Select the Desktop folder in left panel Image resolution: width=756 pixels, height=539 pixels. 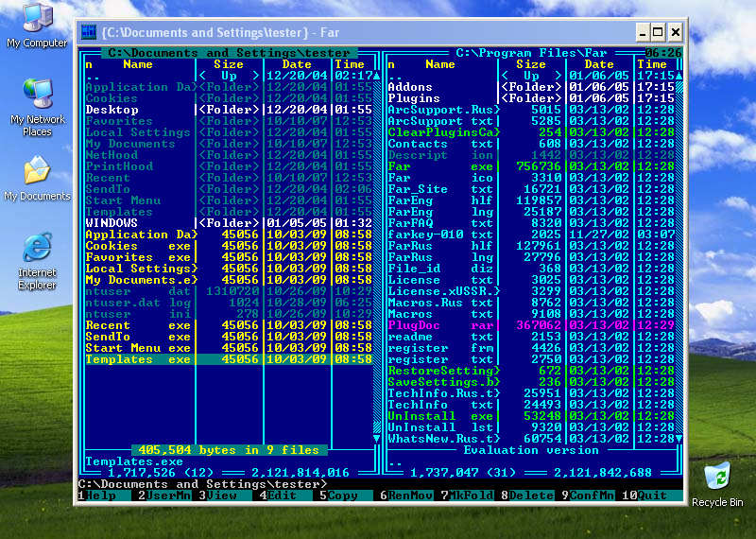[229, 110]
